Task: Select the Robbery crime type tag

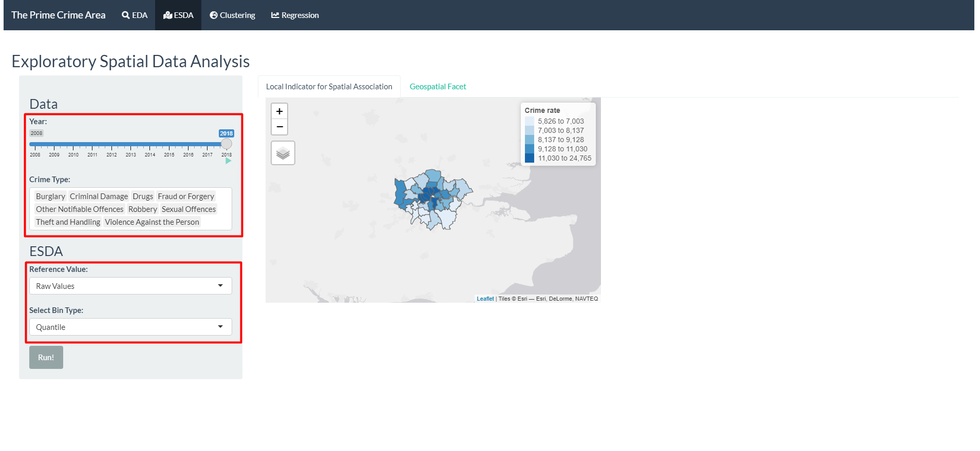Action: click(x=143, y=209)
